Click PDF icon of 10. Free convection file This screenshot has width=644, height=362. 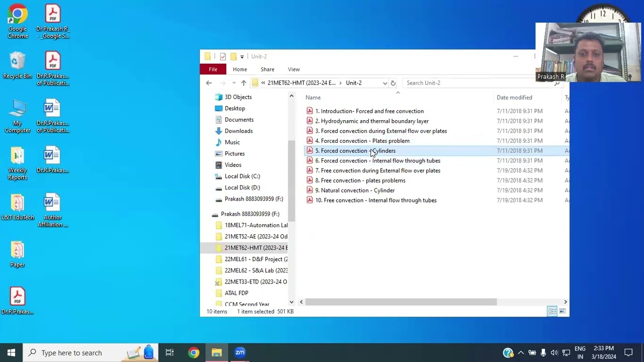[309, 200]
